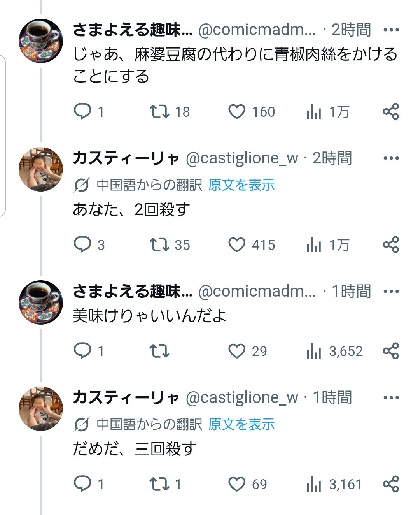Open the 美味けりゃいいんだよ tweet text
The height and width of the screenshot is (515, 420).
tap(150, 315)
